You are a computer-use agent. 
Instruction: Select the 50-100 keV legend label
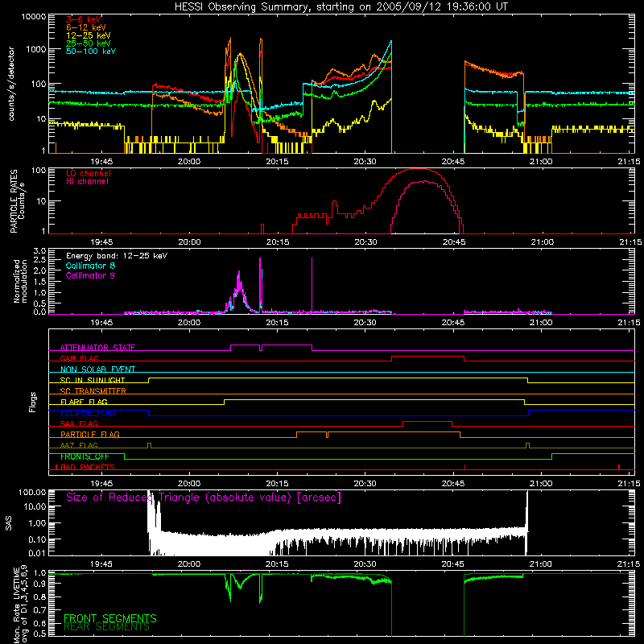click(91, 52)
